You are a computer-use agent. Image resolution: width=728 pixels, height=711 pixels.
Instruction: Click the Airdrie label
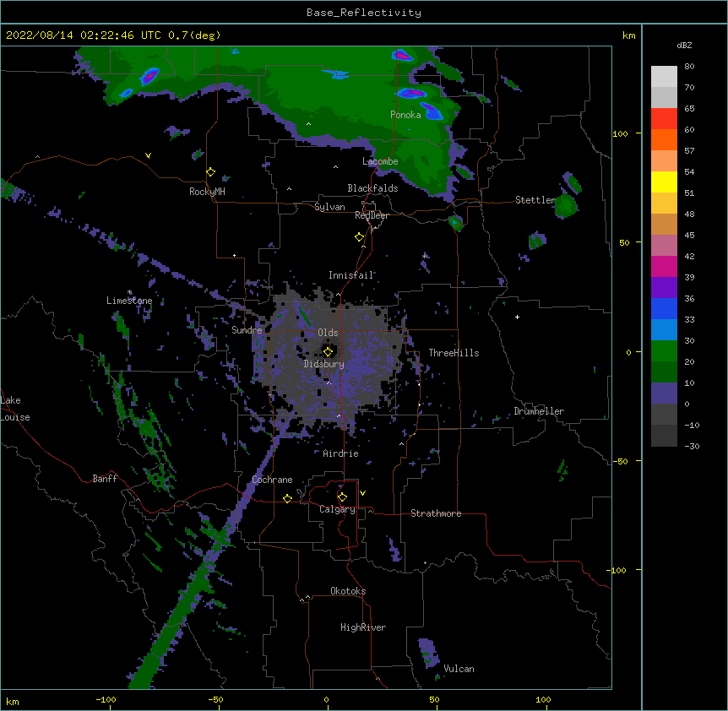pos(341,453)
